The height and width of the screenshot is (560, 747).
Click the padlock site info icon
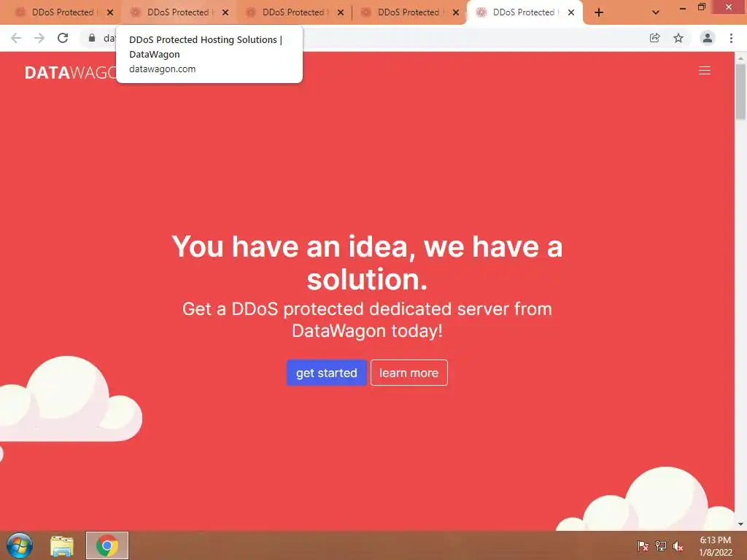[92, 38]
